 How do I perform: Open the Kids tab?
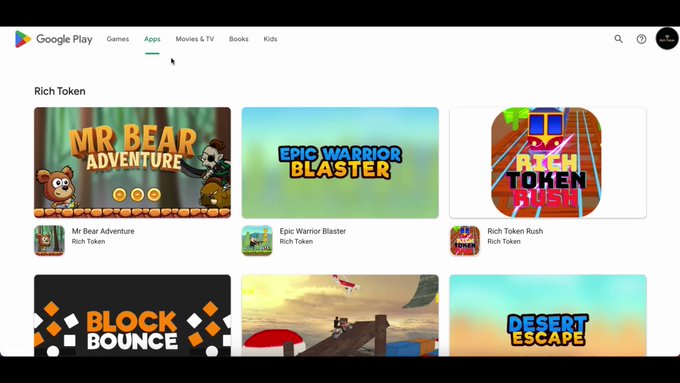(270, 39)
